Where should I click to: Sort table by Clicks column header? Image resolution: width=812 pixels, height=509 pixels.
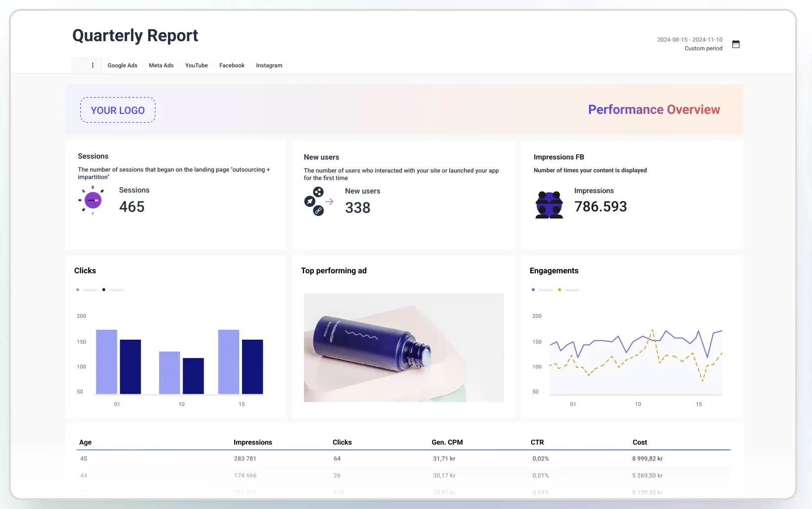(x=342, y=442)
